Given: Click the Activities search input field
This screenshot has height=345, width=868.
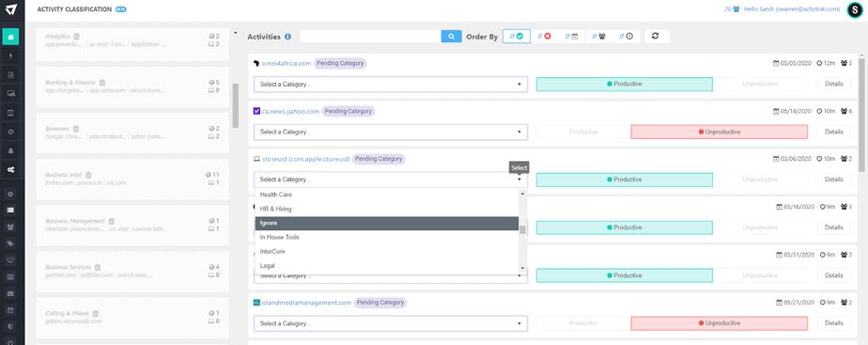Looking at the screenshot, I should click(370, 37).
